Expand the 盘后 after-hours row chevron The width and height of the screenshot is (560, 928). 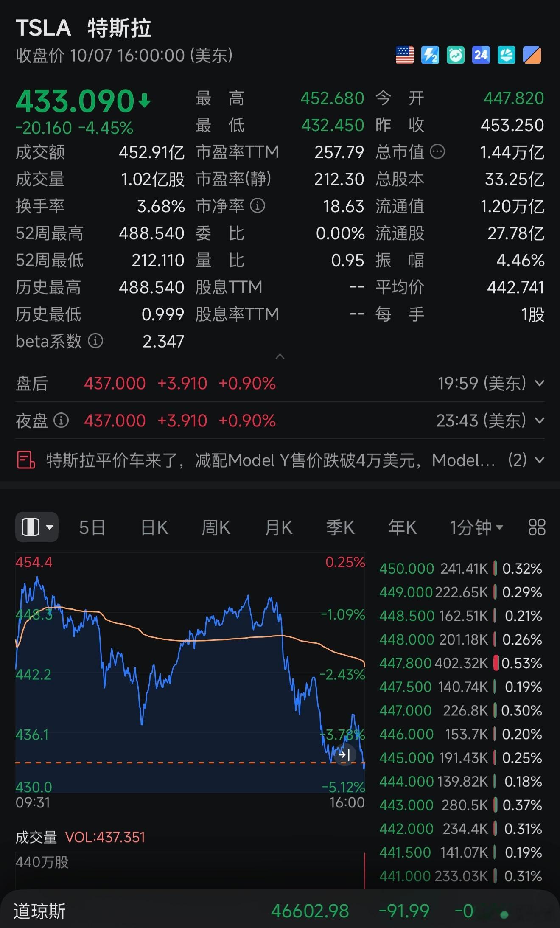pos(540,384)
